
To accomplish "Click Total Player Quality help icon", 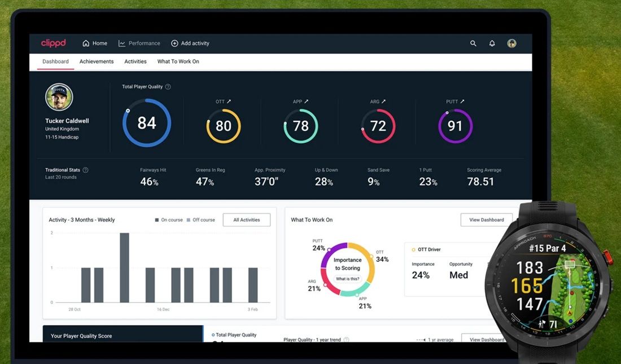I will 168,87.
